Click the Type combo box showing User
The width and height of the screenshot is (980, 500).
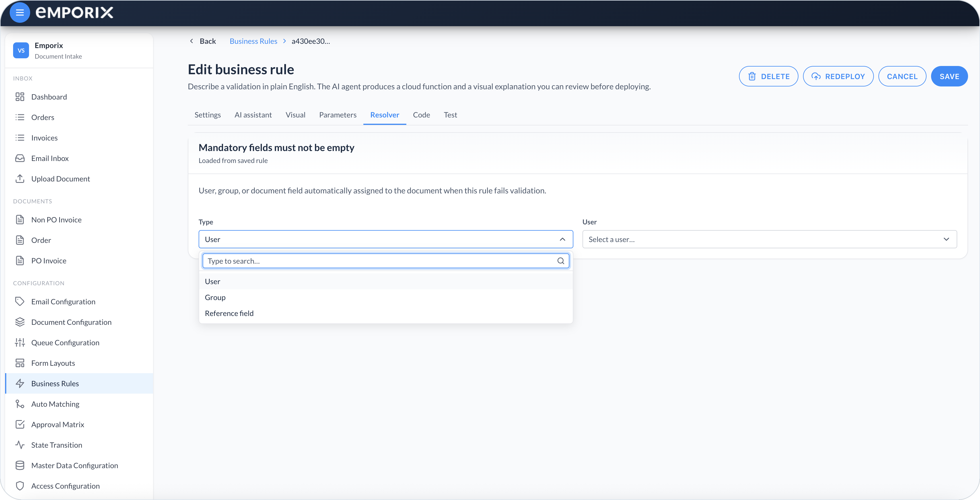(386, 239)
